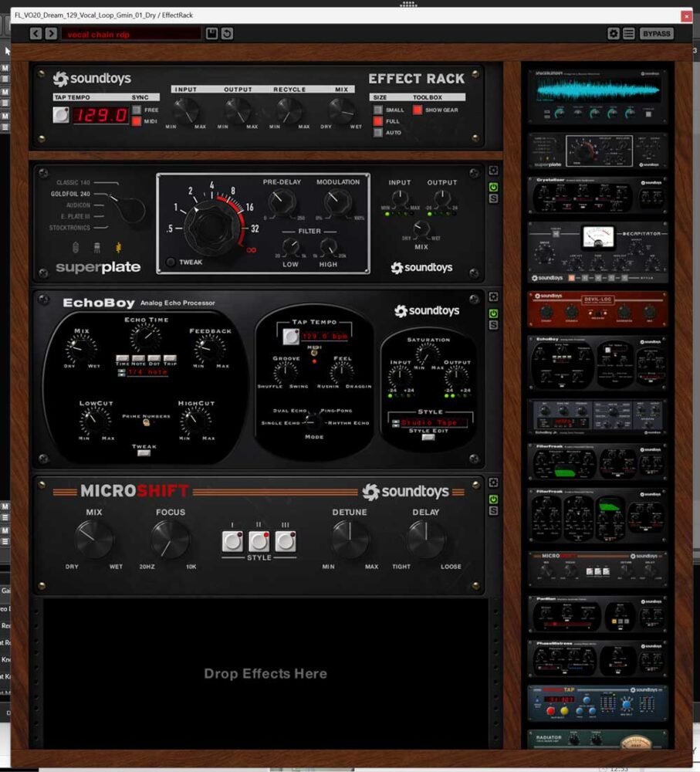
Task: Go to the previous preset with left arrow
Action: [36, 33]
